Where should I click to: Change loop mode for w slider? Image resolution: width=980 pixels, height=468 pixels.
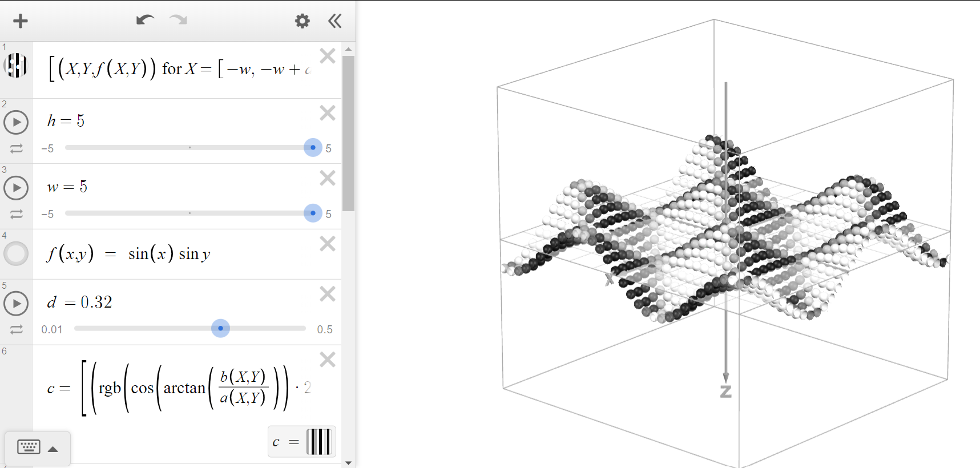pyautogui.click(x=16, y=214)
